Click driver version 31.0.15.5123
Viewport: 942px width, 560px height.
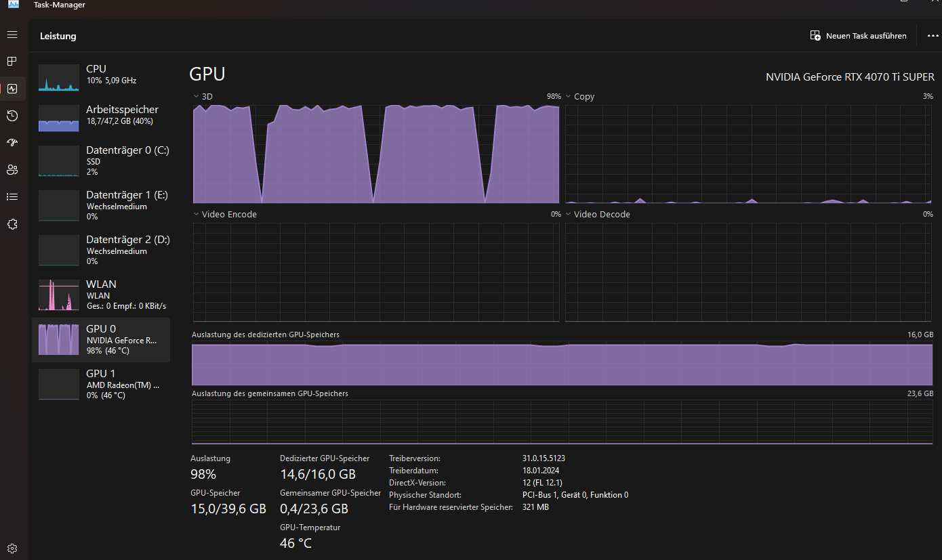click(544, 458)
